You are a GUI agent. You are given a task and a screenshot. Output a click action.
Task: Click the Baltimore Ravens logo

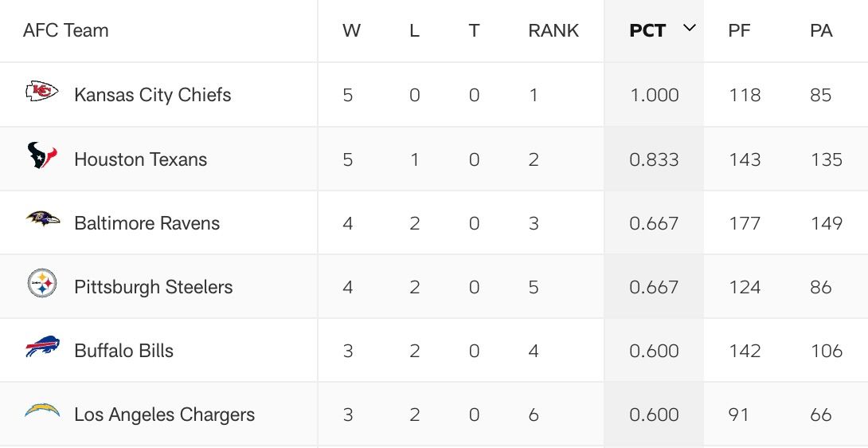click(43, 218)
